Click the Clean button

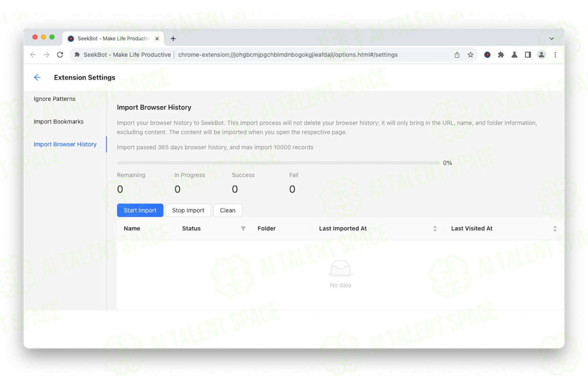point(228,211)
